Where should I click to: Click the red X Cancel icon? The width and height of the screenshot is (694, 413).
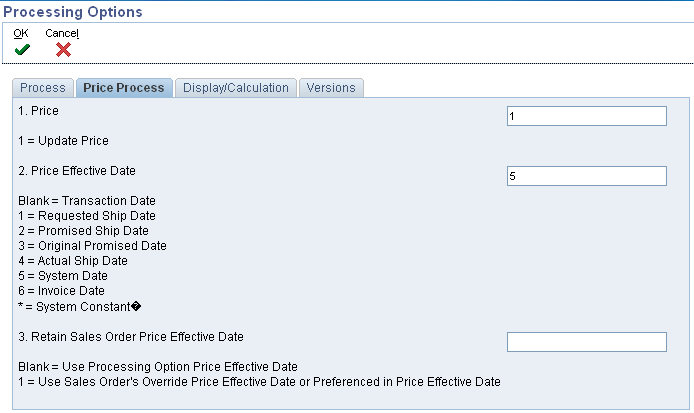(63, 50)
